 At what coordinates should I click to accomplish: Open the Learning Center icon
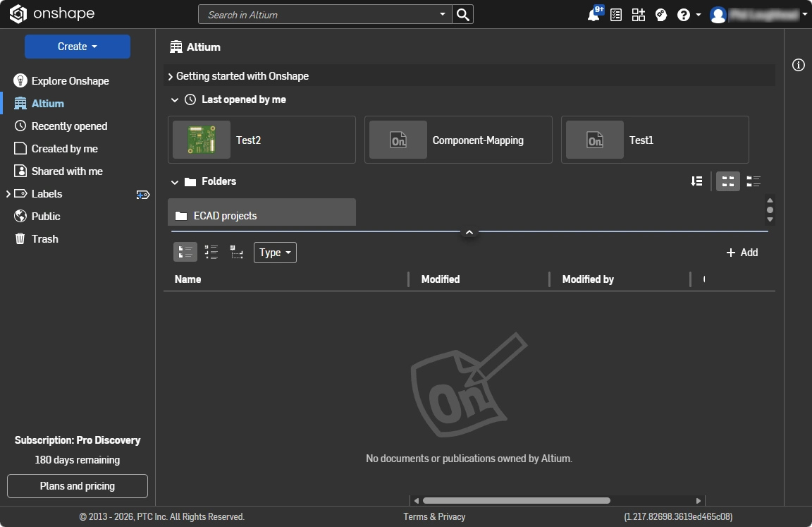[x=661, y=15]
